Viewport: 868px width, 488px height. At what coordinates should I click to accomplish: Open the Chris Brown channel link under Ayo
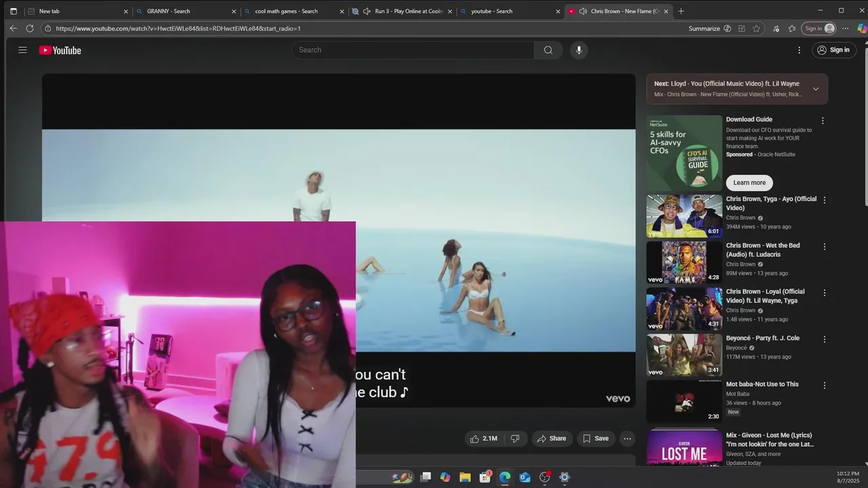pyautogui.click(x=741, y=218)
